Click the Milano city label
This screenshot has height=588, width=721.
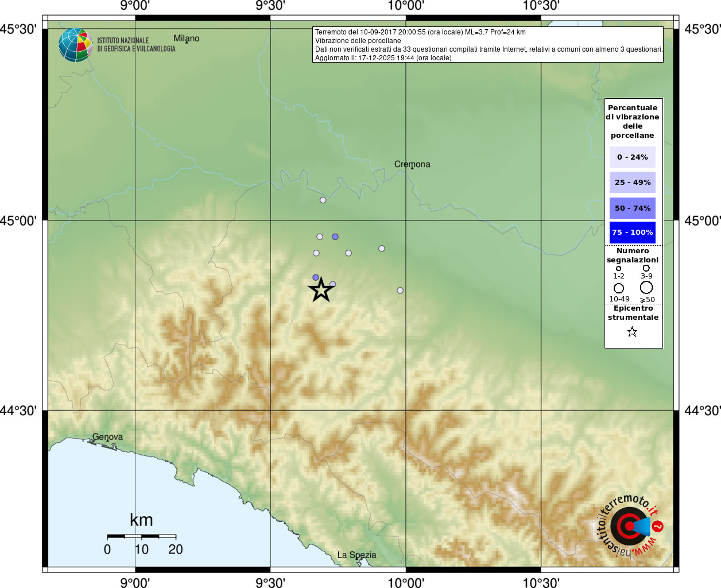pyautogui.click(x=187, y=38)
